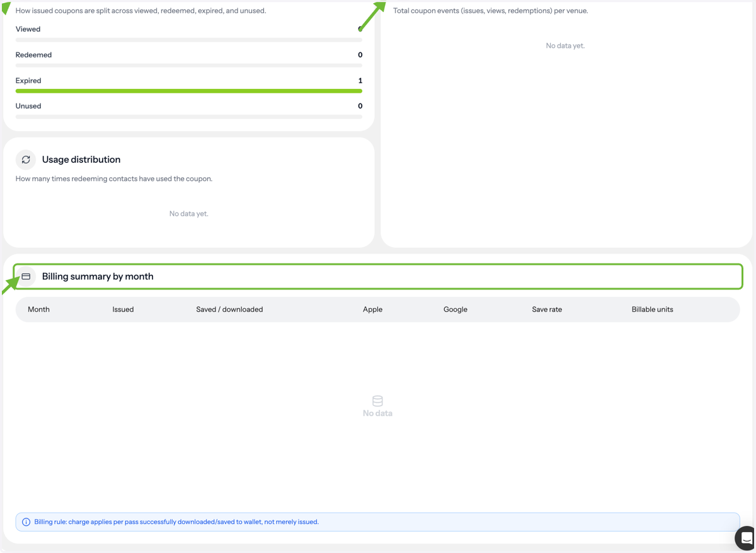
Task: Click the Usage distribution heading
Action: pos(81,160)
